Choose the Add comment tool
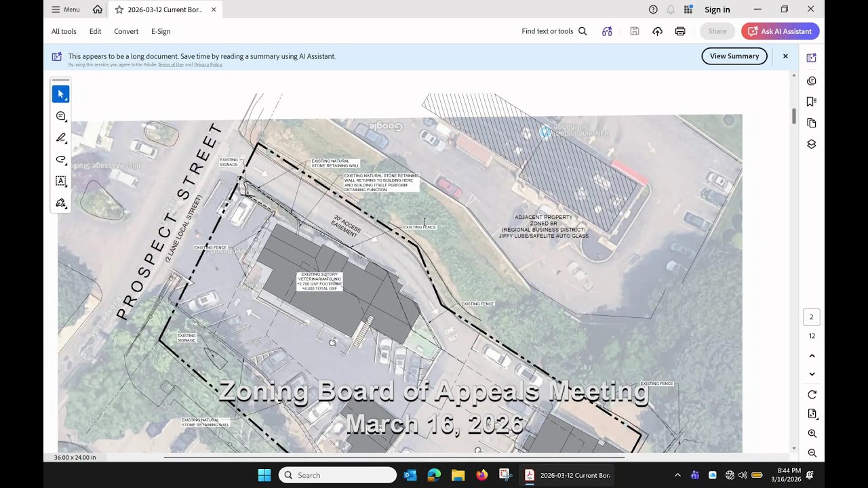The width and height of the screenshot is (868, 488). pos(61,116)
